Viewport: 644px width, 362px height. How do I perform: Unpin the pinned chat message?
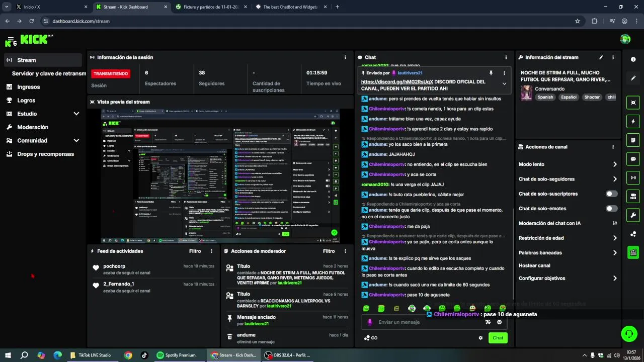(x=491, y=73)
